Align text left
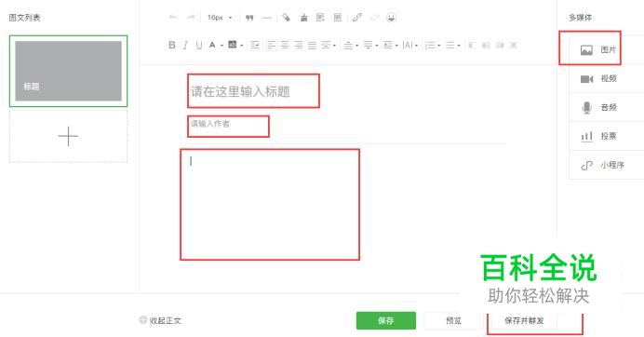 click(271, 45)
